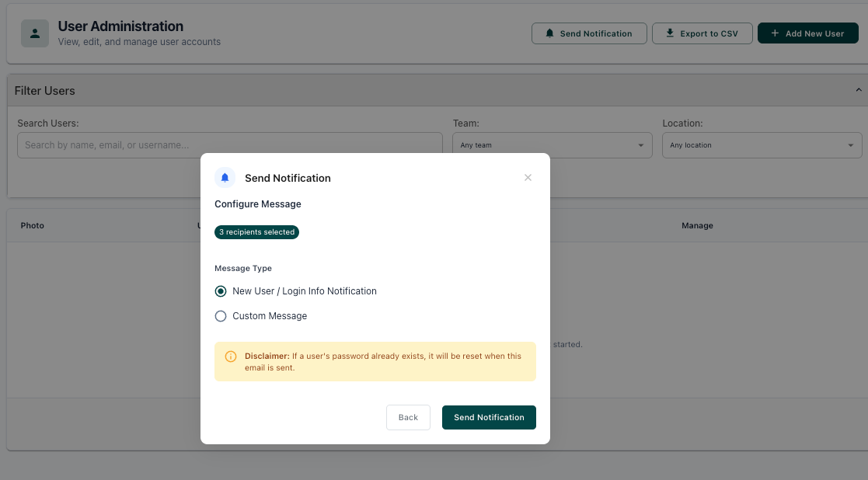Click the Search Users input field
The height and width of the screenshot is (480, 868).
[x=230, y=145]
